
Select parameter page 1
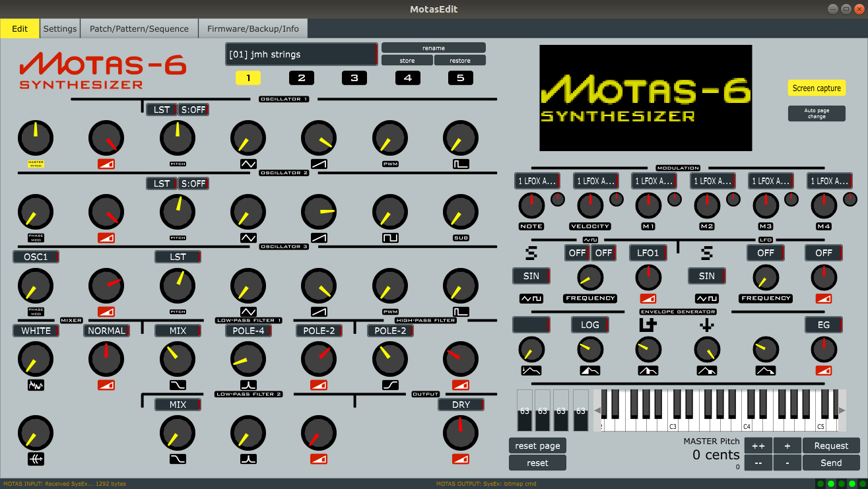[248, 78]
